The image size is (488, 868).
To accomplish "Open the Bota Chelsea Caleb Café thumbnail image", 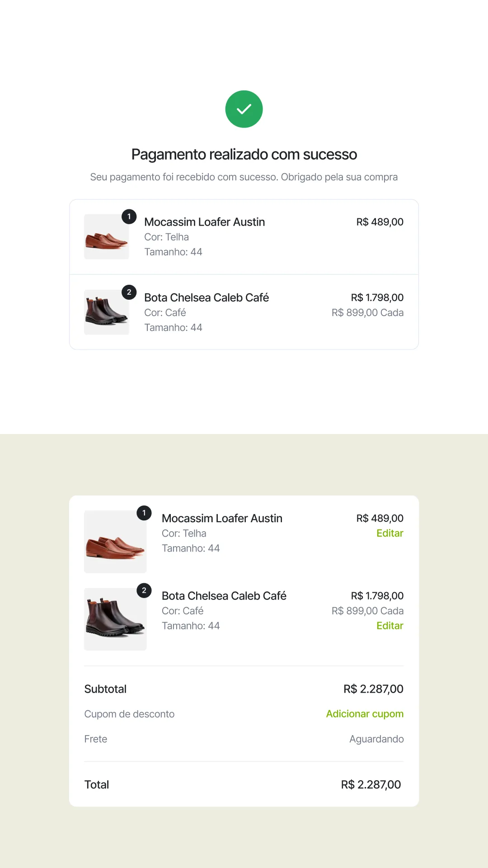I will point(106,312).
